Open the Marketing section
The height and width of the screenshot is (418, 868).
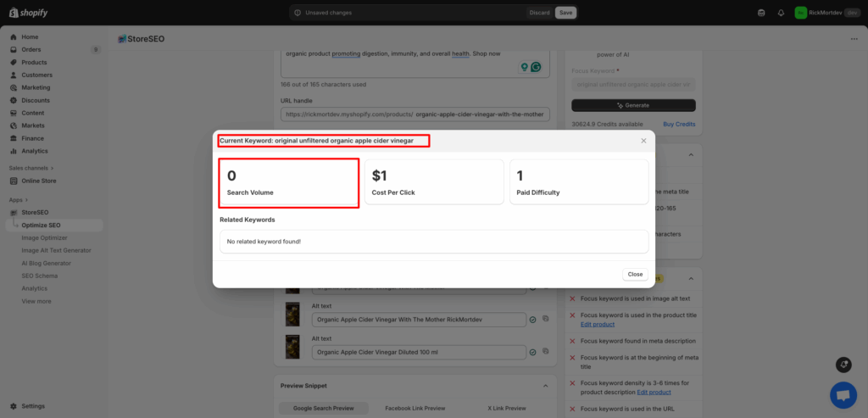[x=36, y=87]
